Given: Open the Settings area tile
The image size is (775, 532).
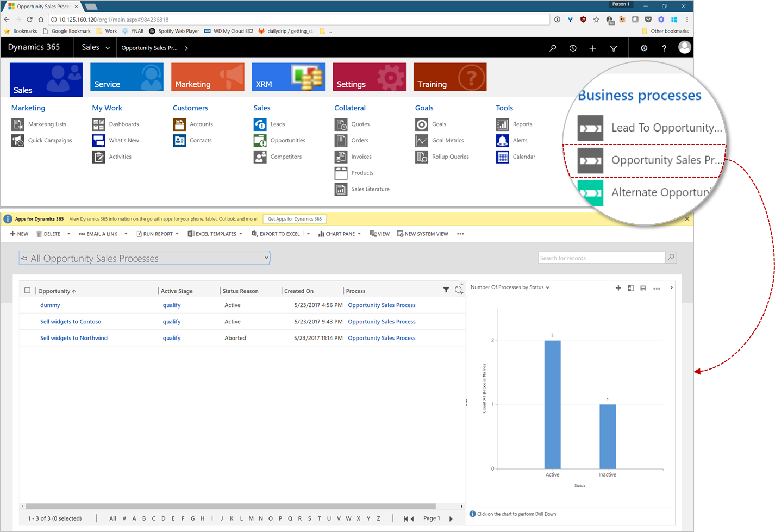Looking at the screenshot, I should tap(369, 77).
